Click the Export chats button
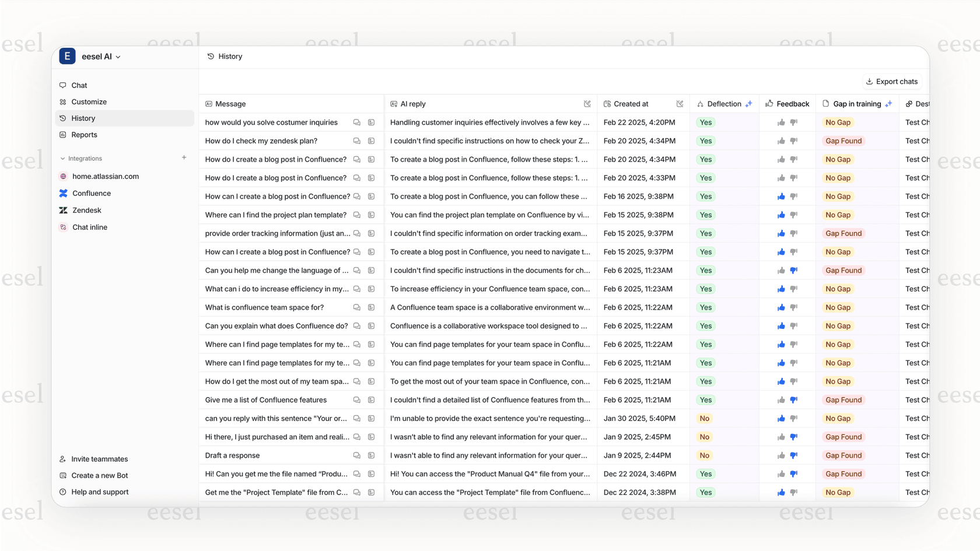 tap(892, 82)
